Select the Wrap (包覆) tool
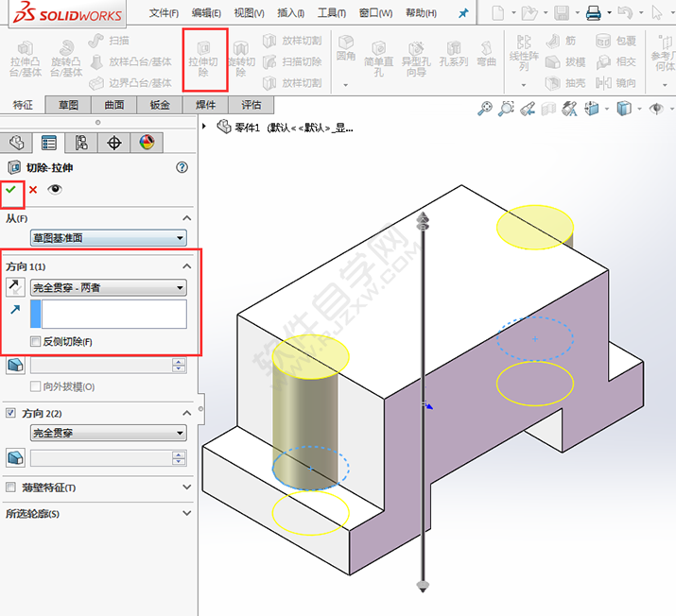The width and height of the screenshot is (676, 616). point(615,41)
